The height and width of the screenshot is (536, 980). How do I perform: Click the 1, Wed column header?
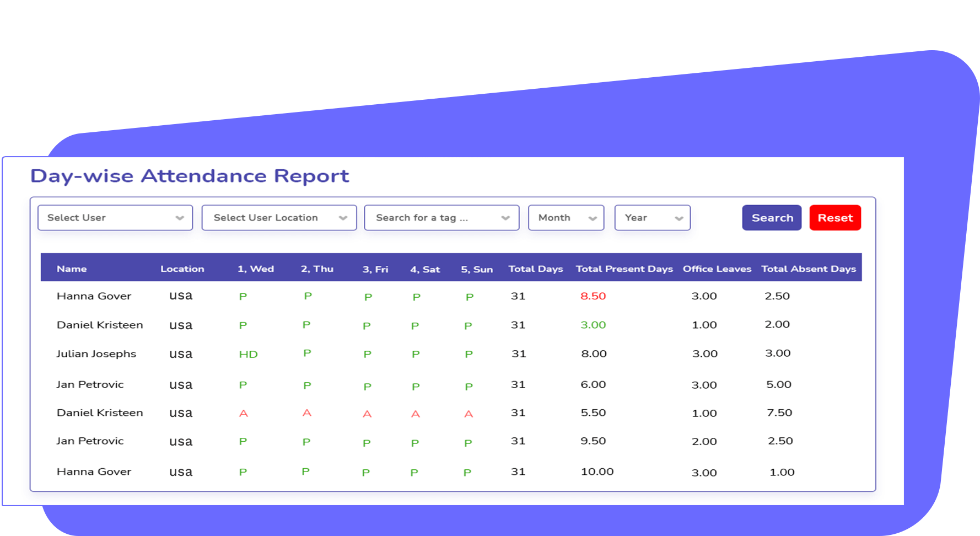coord(255,269)
